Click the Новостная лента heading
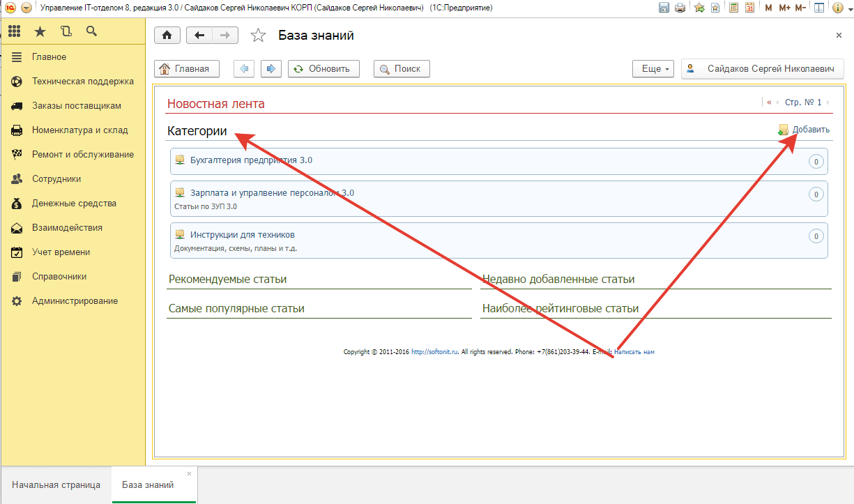Viewport: 854px width, 504px height. pyautogui.click(x=216, y=104)
